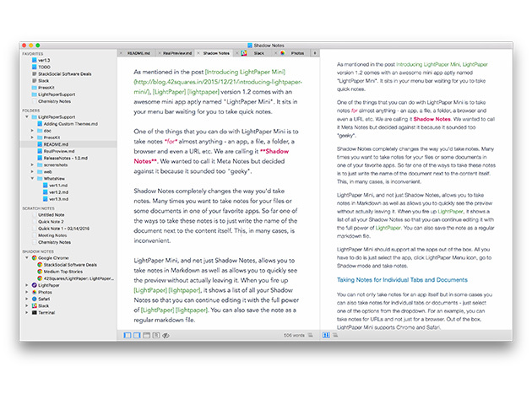Toggle the left sidebar panel icon

128,335
